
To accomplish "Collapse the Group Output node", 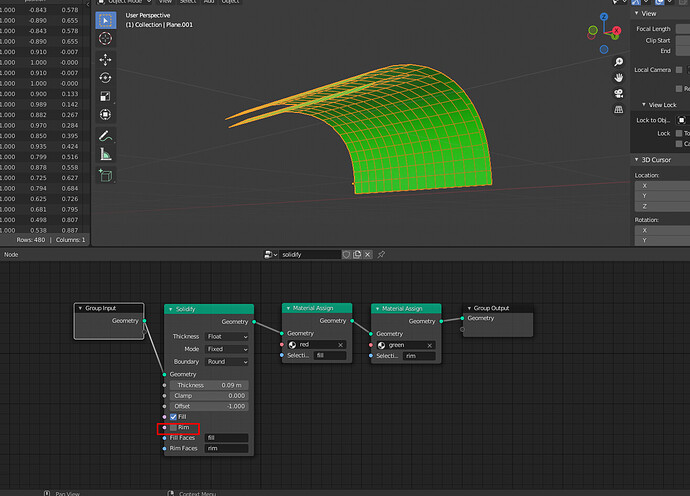I will pos(469,308).
